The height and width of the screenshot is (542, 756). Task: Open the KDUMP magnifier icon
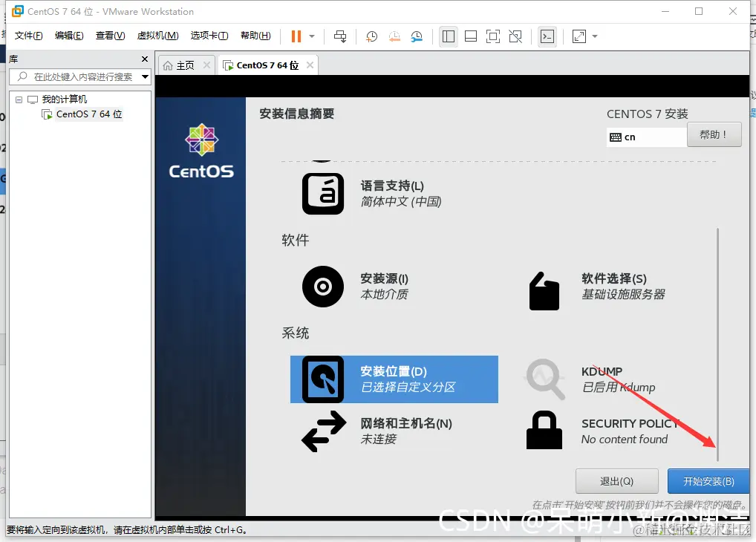click(x=545, y=379)
